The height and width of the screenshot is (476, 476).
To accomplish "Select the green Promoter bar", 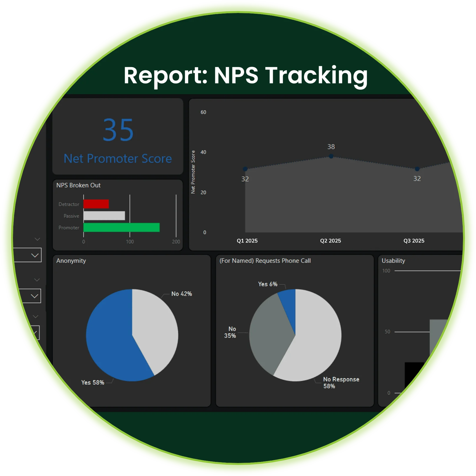I will (122, 228).
